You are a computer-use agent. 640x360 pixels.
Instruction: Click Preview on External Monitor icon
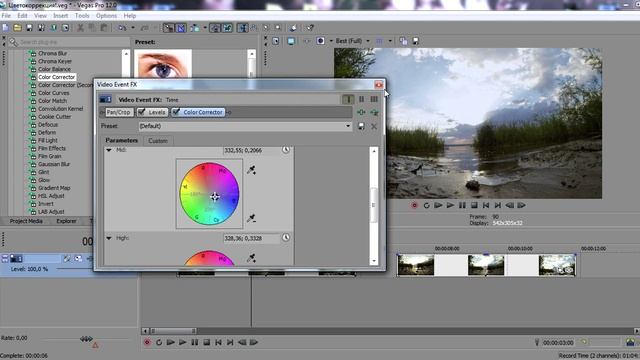(x=291, y=41)
